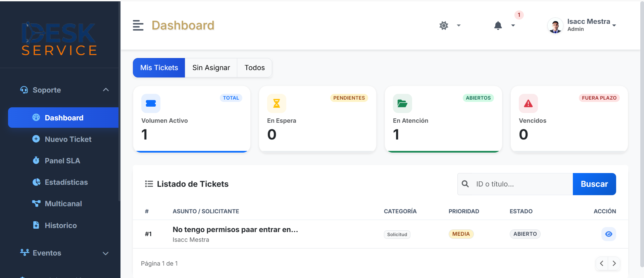This screenshot has width=644, height=278.
Task: Open ticket 'No tengo permisos paar entrar en...'
Action: [x=235, y=230]
